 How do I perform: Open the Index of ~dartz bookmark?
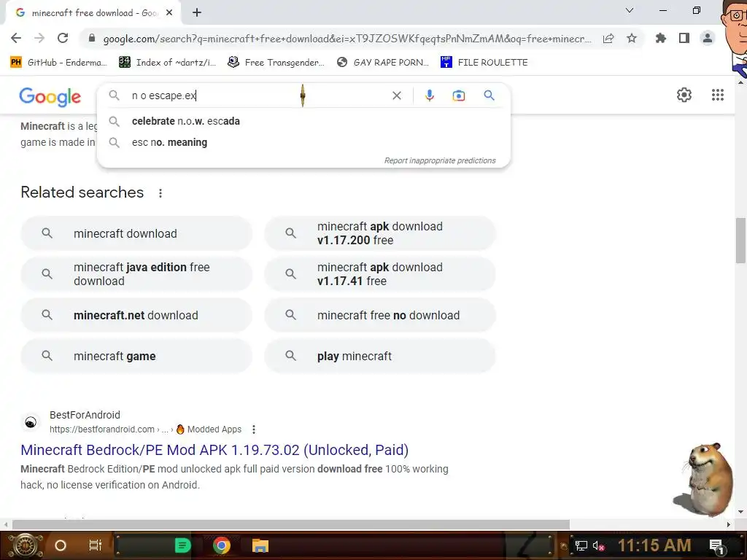[167, 63]
